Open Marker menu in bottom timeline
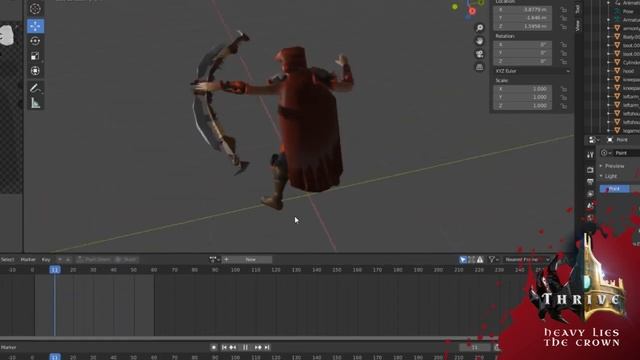Viewport: 640px width, 360px height. point(8,347)
